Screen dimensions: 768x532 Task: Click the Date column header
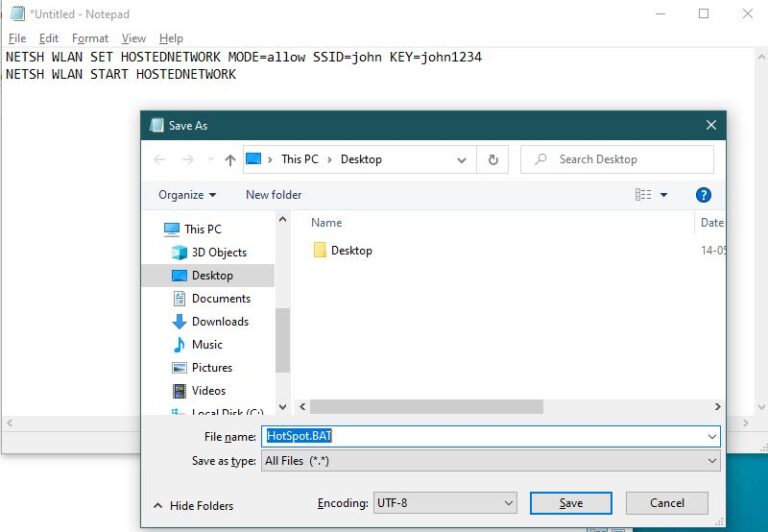pyautogui.click(x=712, y=222)
